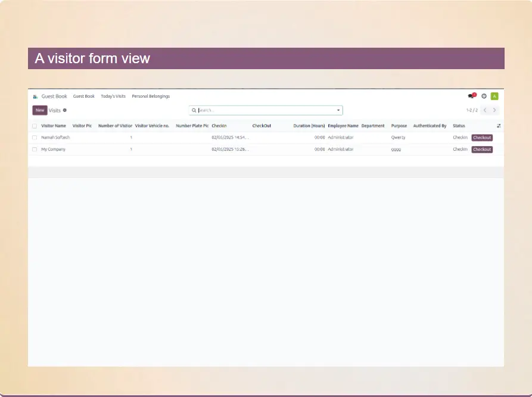Tick the select-all header checkbox
The width and height of the screenshot is (532, 397).
pyautogui.click(x=35, y=126)
